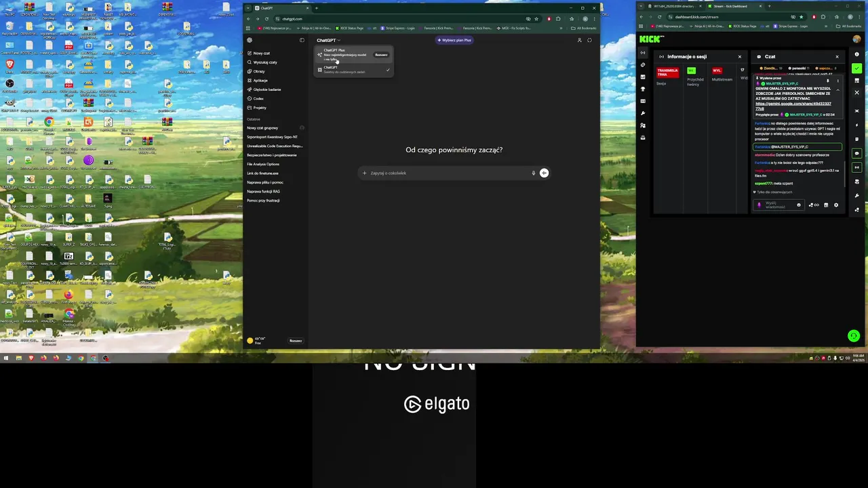Open chat Pomoc przy frustracji
This screenshot has height=488, width=868.
point(263,201)
